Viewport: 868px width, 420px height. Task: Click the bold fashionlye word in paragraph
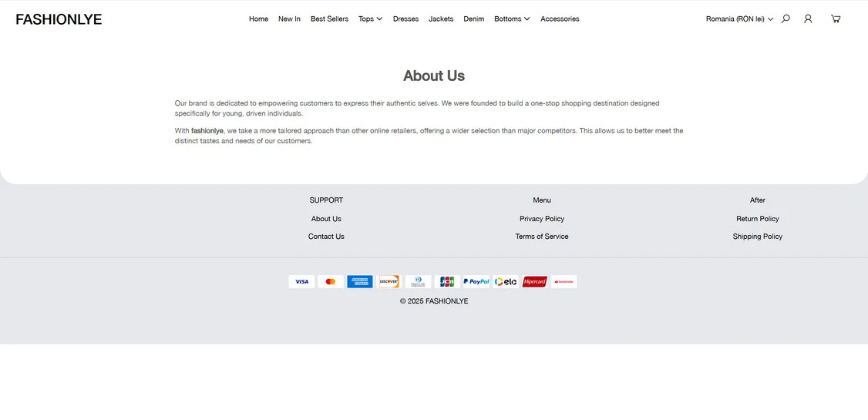click(x=207, y=131)
